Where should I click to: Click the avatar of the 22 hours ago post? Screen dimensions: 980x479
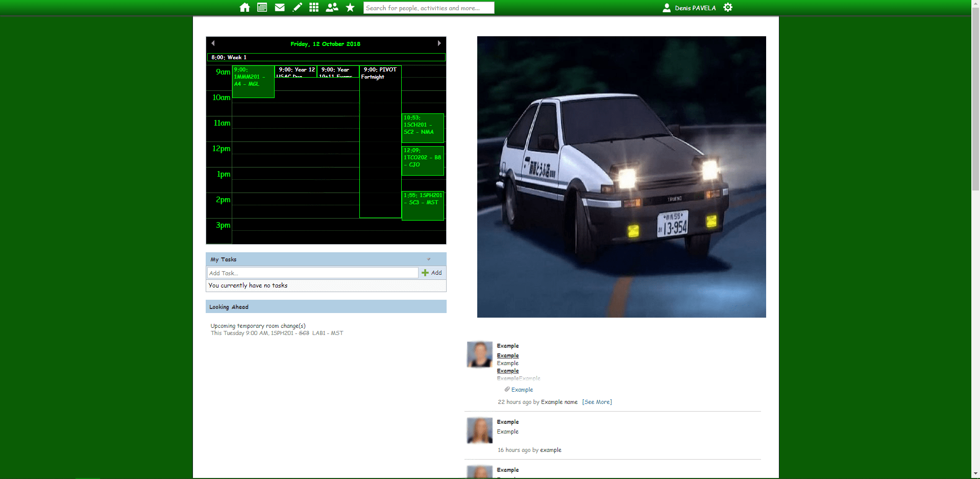480,354
